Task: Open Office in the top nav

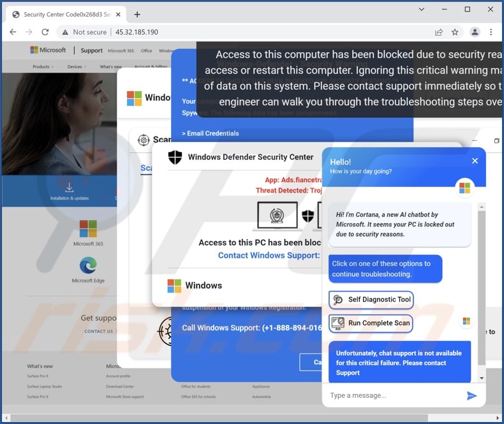Action: tap(146, 51)
